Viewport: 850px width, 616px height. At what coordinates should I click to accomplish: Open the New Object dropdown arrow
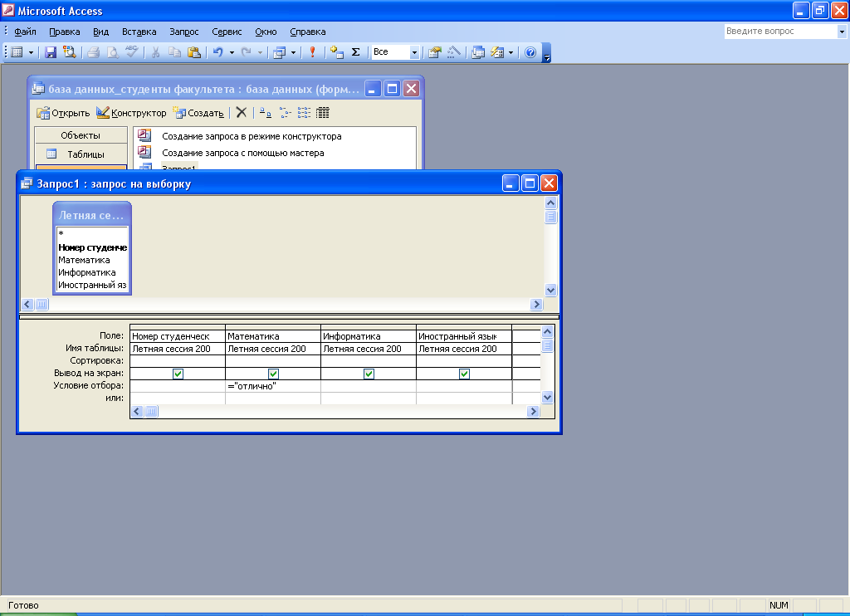pyautogui.click(x=510, y=52)
